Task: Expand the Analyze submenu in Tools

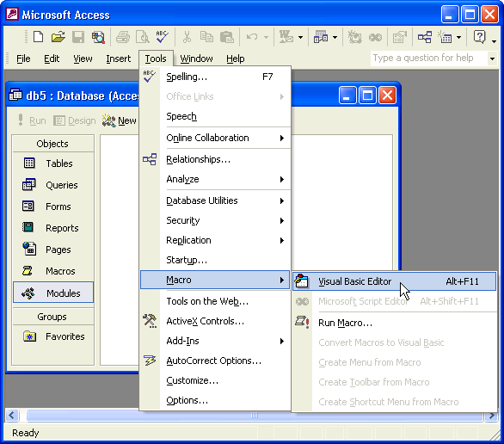Action: click(215, 179)
